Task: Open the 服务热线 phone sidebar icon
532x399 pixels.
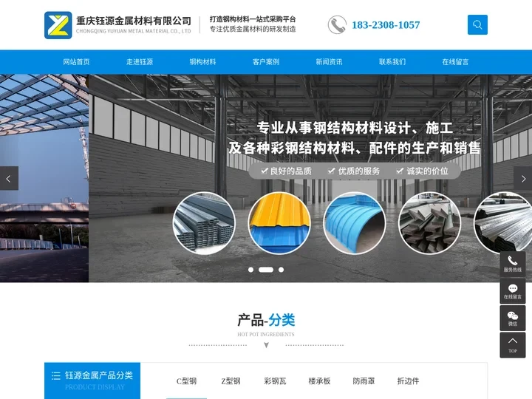Action: [513, 264]
